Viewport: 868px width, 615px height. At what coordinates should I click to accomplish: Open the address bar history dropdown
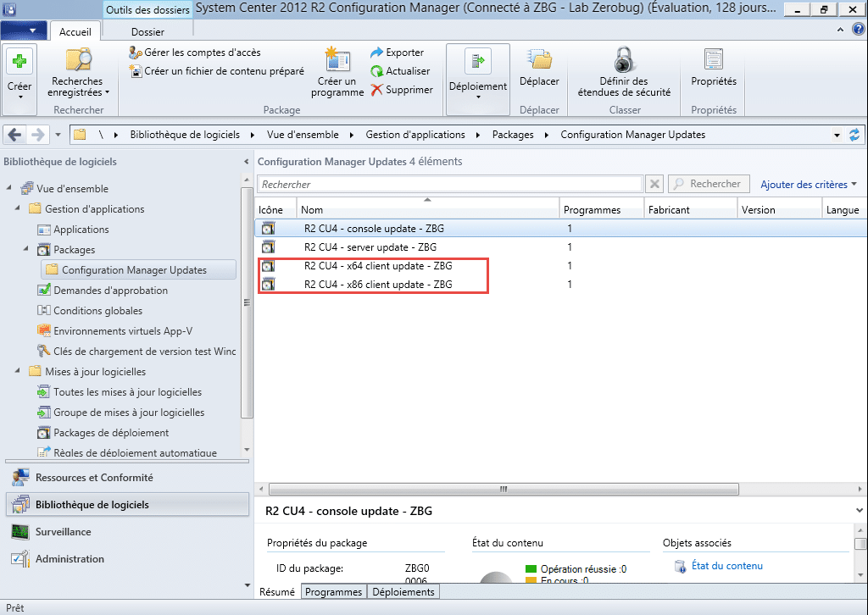[x=837, y=135]
